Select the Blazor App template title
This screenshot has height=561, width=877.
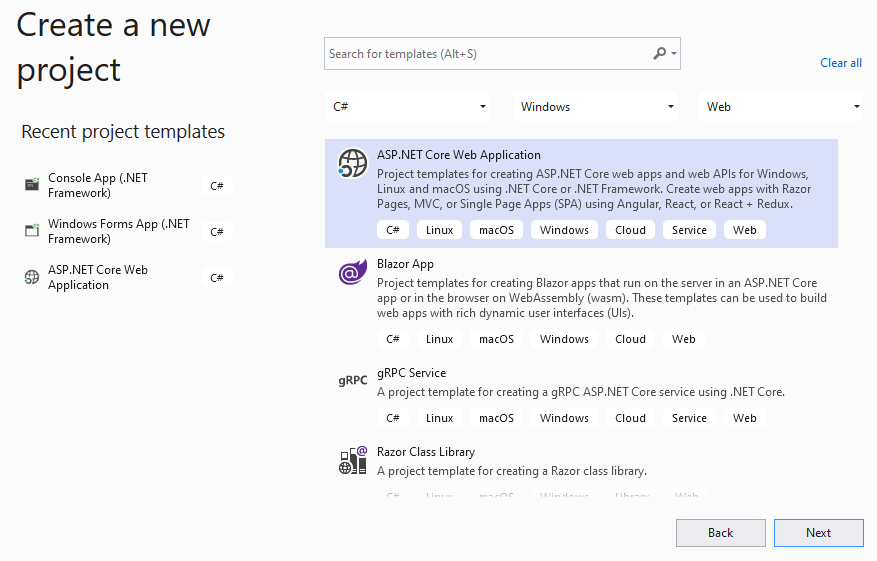405,264
